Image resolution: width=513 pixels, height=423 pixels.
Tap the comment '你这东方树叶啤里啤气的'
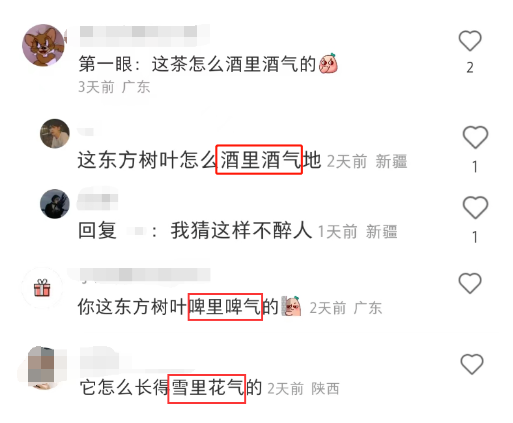click(x=178, y=307)
